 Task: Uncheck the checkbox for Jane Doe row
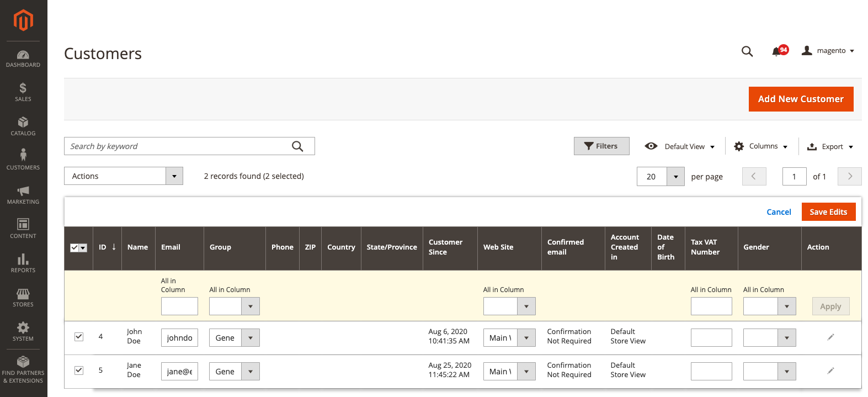[79, 370]
